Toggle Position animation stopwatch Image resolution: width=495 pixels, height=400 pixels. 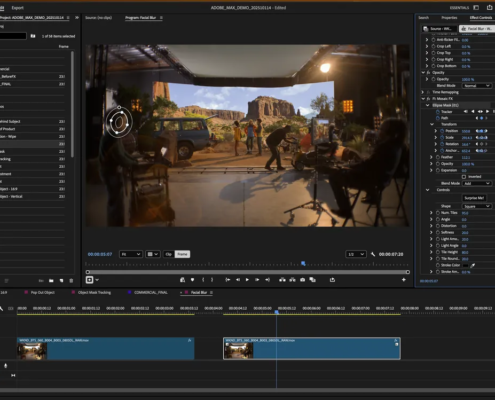[442, 131]
